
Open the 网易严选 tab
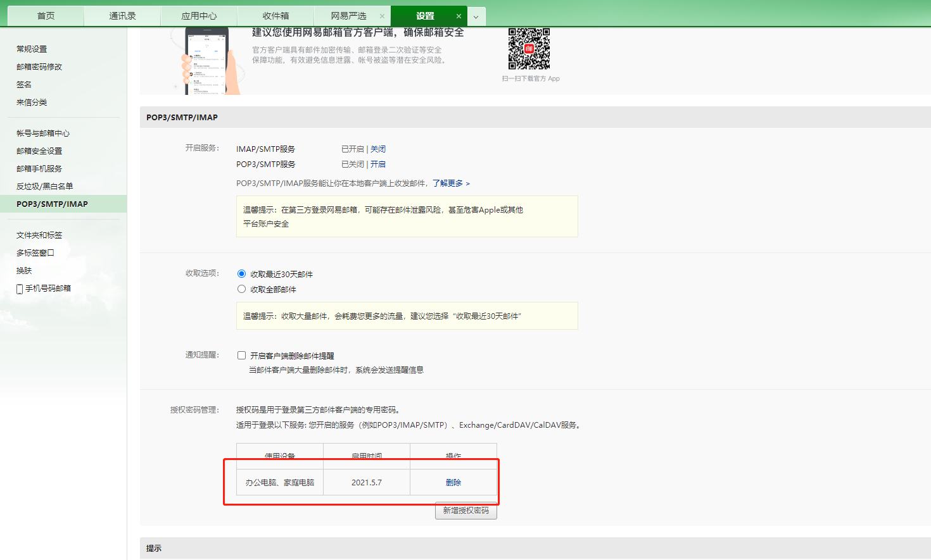(x=349, y=16)
